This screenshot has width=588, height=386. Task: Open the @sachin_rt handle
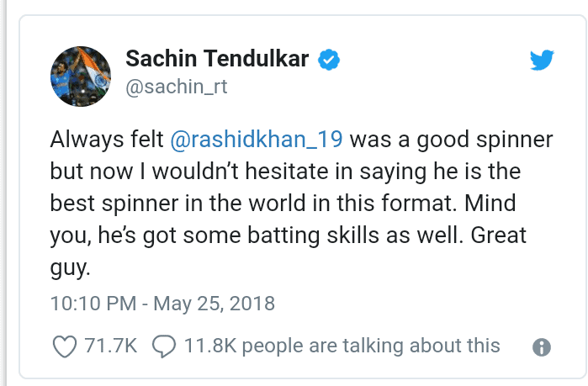pyautogui.click(x=177, y=87)
